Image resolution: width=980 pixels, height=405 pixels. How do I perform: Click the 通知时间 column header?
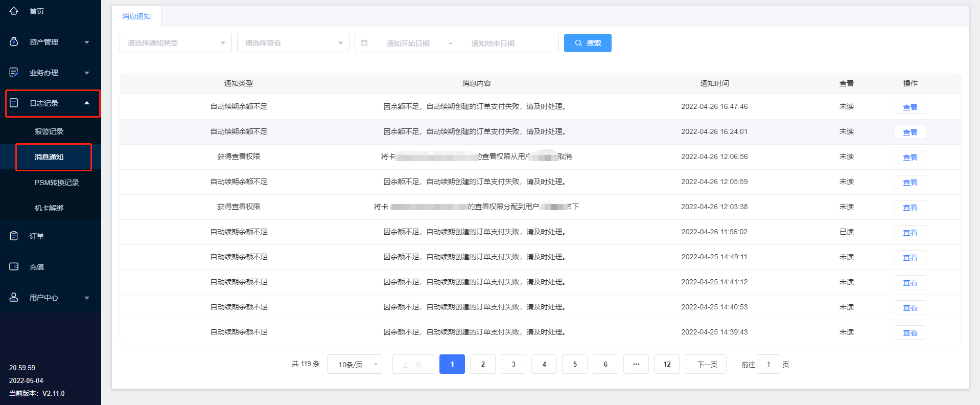coord(714,83)
